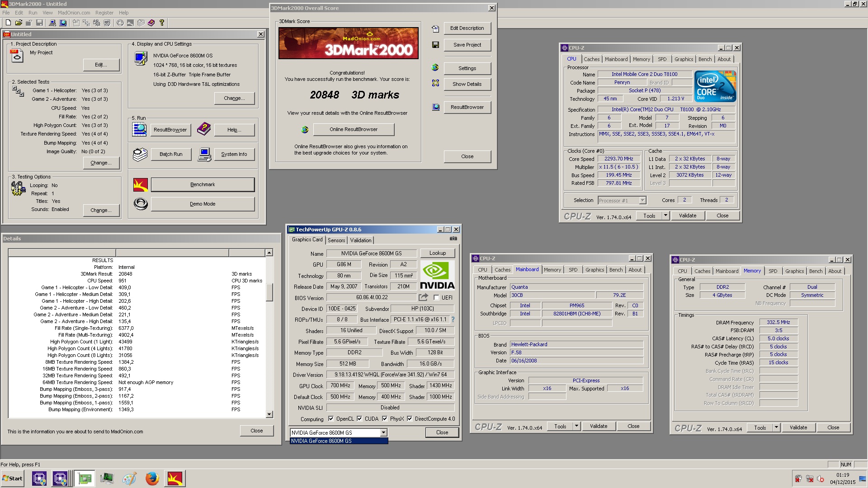Toggle the PhysX checkbox
Image resolution: width=868 pixels, height=488 pixels.
[385, 418]
